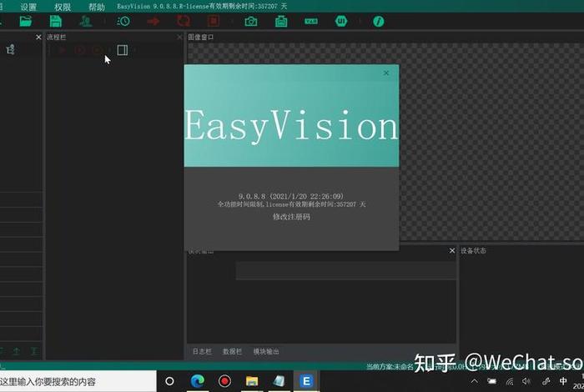Click the 中 input method indicator

point(563,381)
